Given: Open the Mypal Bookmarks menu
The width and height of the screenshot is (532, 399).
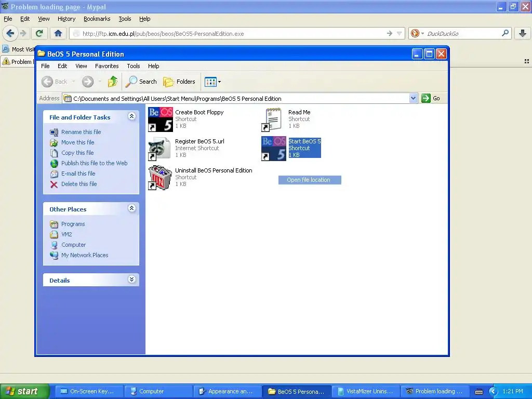Looking at the screenshot, I should (x=97, y=19).
